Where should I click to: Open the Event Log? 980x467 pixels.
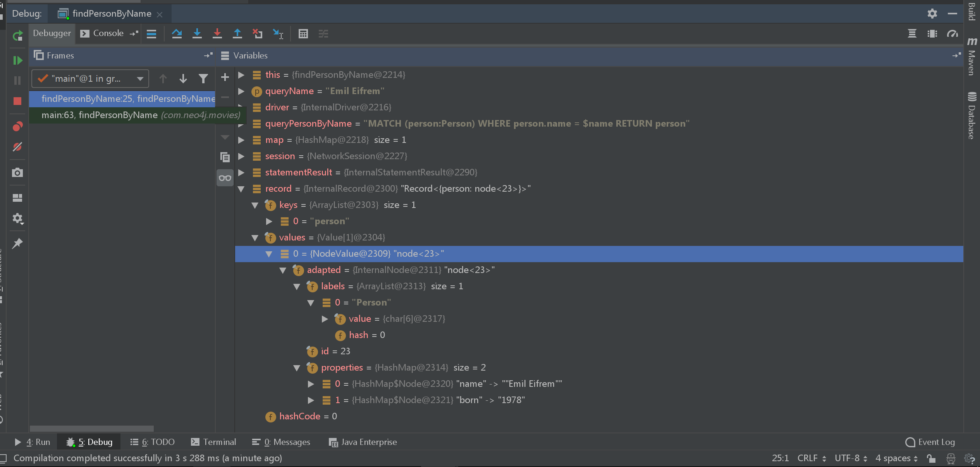pos(930,442)
